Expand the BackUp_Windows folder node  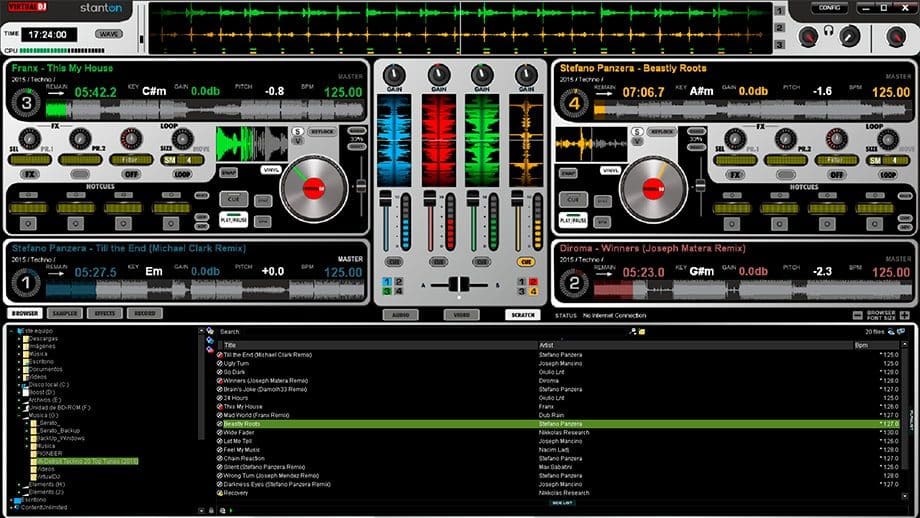[x=27, y=438]
